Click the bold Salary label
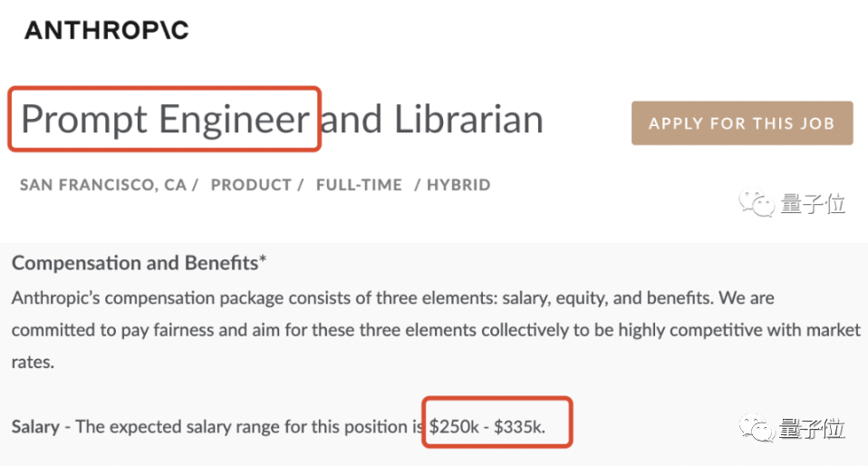This screenshot has height=466, width=868. 35,427
